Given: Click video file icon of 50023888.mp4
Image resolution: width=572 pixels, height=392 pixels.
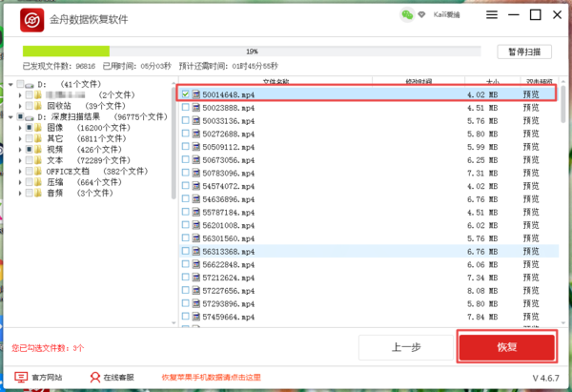Looking at the screenshot, I should click(x=195, y=108).
